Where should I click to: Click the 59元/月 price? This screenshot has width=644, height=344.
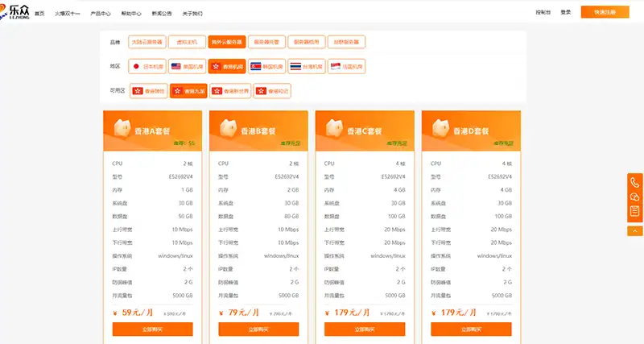pos(137,313)
